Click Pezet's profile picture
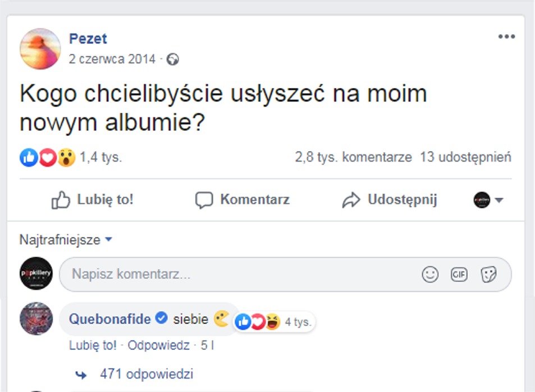535x392 pixels. (40, 49)
